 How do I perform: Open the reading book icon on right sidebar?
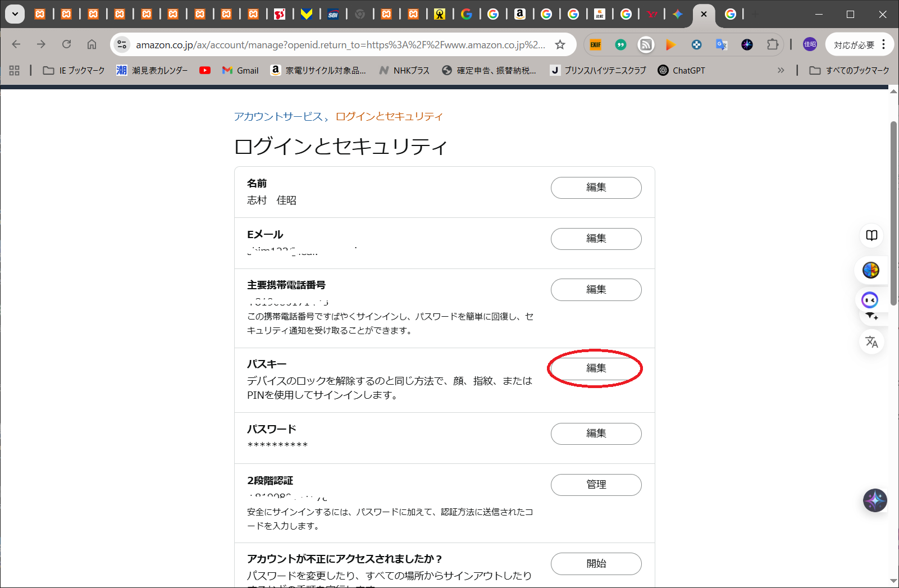pyautogui.click(x=871, y=235)
